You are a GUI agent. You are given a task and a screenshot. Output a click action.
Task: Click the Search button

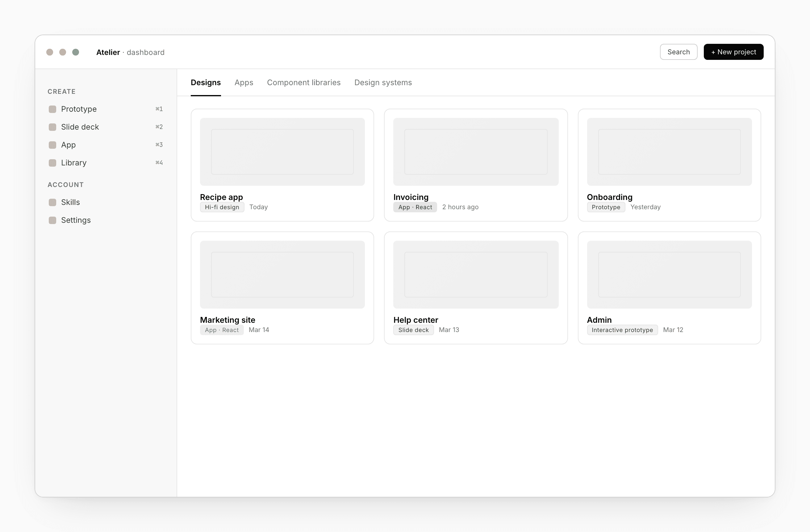click(678, 52)
